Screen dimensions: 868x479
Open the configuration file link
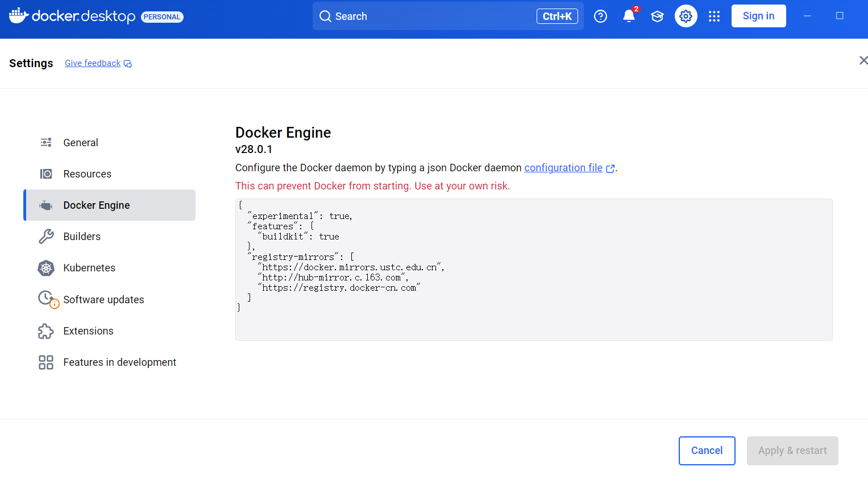pyautogui.click(x=563, y=168)
